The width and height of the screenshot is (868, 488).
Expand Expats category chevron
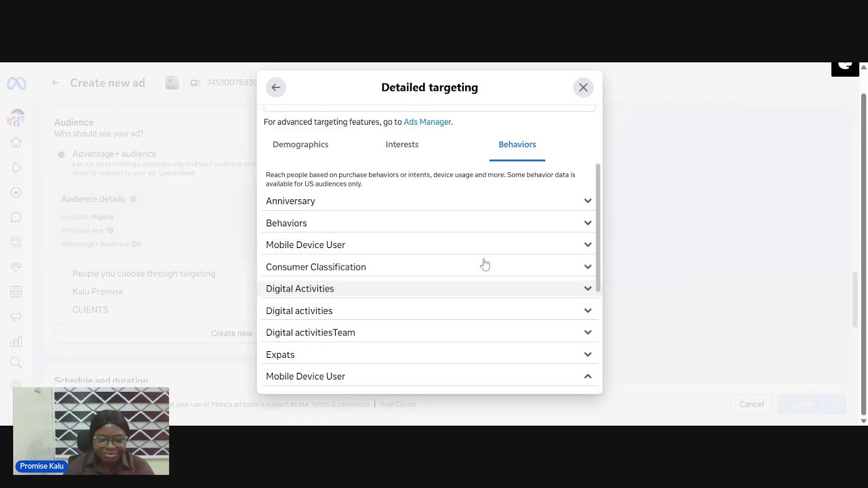[x=588, y=354]
